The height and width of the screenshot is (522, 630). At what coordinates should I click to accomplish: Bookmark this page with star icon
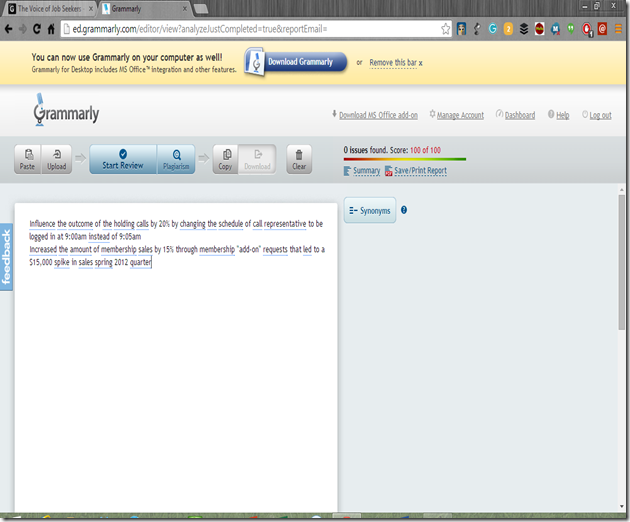(x=445, y=29)
